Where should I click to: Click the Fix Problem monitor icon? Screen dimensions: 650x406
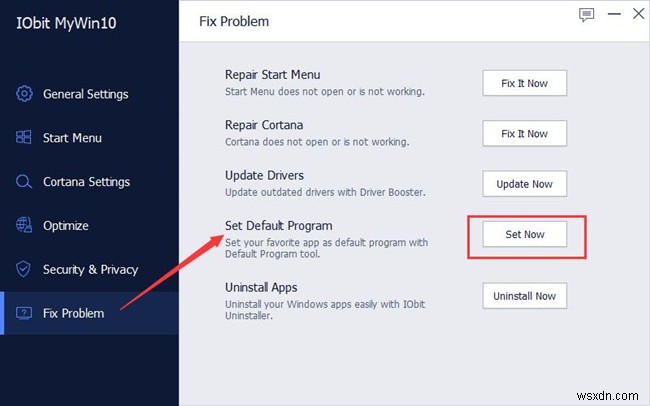coord(24,313)
